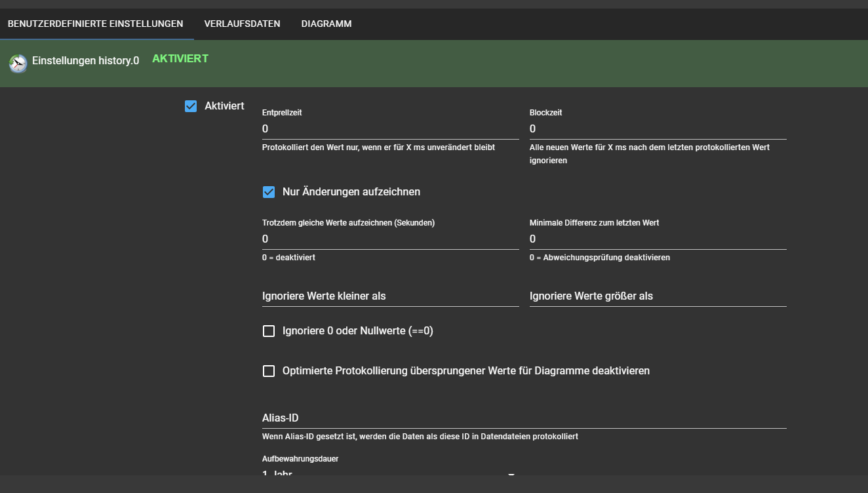
Task: Click the Alias-ID helper text about Datendateien
Action: coord(420,436)
